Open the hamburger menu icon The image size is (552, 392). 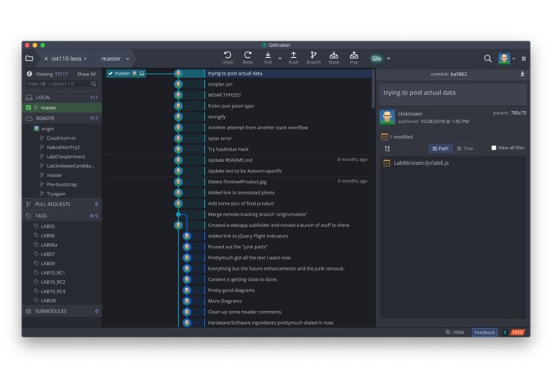pyautogui.click(x=523, y=59)
